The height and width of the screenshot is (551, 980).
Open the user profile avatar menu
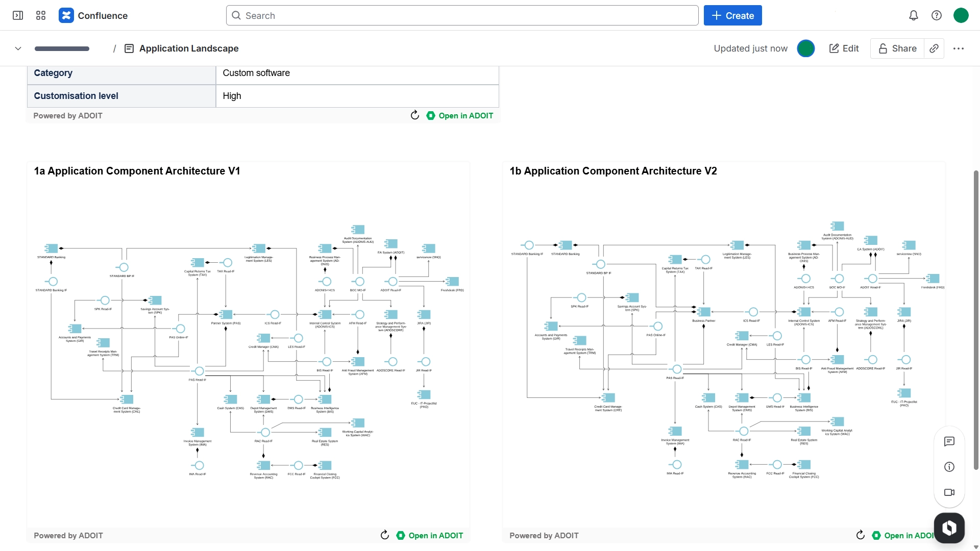tap(961, 15)
